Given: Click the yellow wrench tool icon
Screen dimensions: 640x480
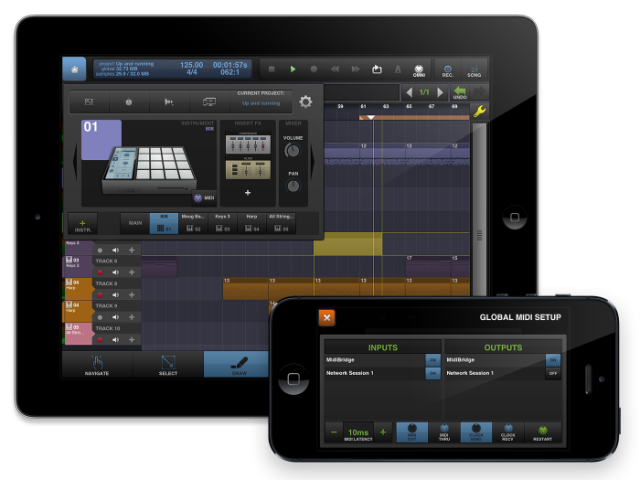Looking at the screenshot, I should pyautogui.click(x=479, y=110).
